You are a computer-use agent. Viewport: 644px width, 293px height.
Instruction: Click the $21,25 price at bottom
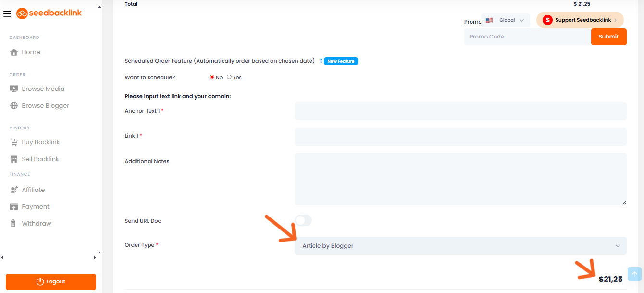pyautogui.click(x=610, y=279)
